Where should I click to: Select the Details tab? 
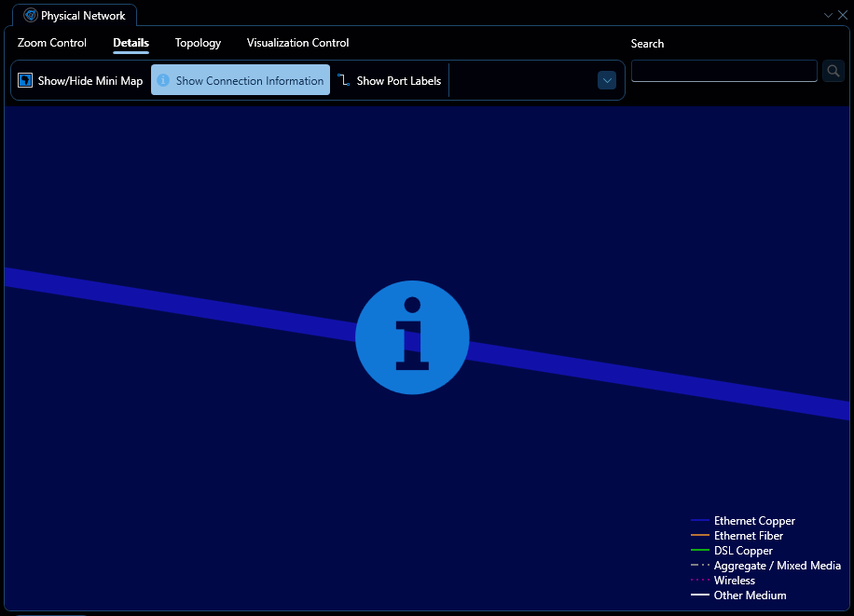point(131,43)
